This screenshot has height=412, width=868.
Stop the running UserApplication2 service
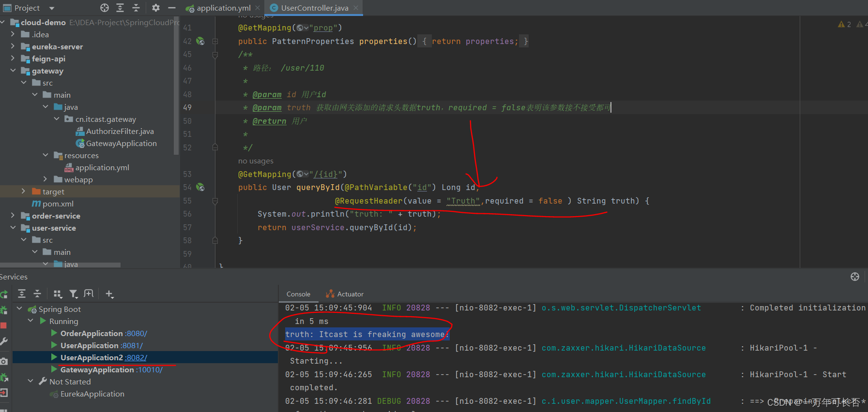pos(4,325)
